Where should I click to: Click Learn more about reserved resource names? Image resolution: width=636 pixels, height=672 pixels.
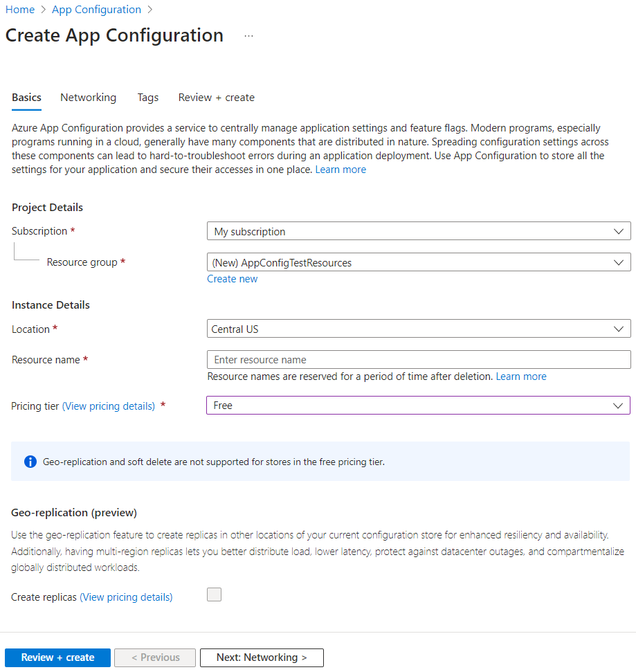tap(520, 376)
